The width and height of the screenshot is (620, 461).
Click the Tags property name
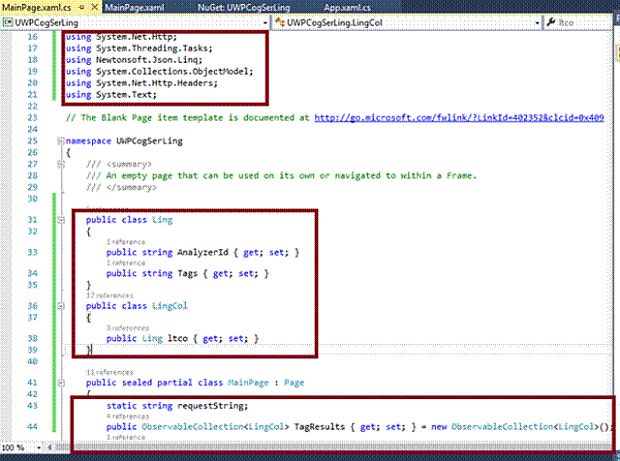point(187,274)
